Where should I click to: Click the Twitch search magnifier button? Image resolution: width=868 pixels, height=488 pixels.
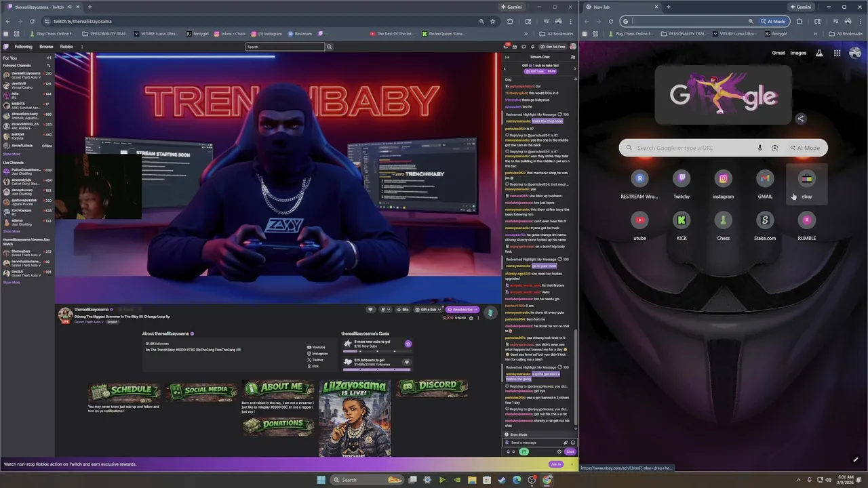[329, 47]
